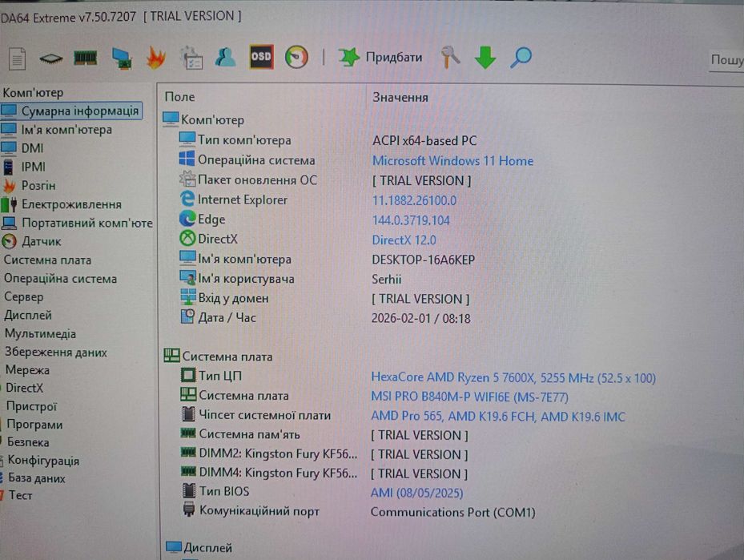Click the Значення column header

400,97
